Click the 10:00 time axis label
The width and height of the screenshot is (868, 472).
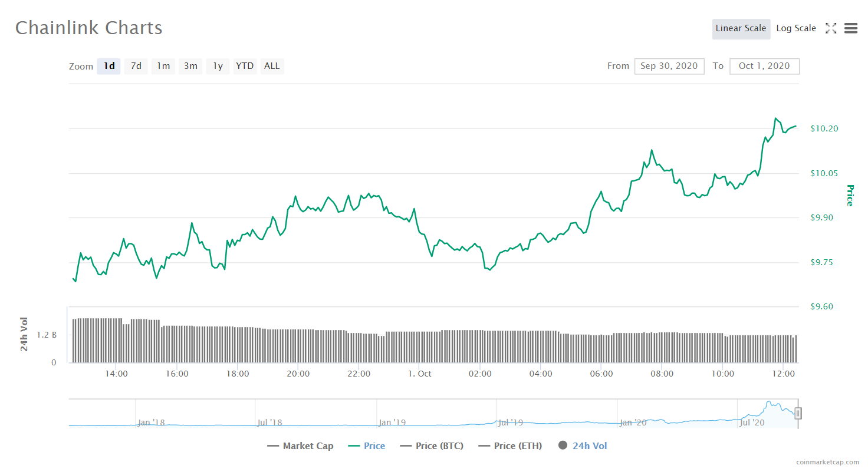coord(723,374)
